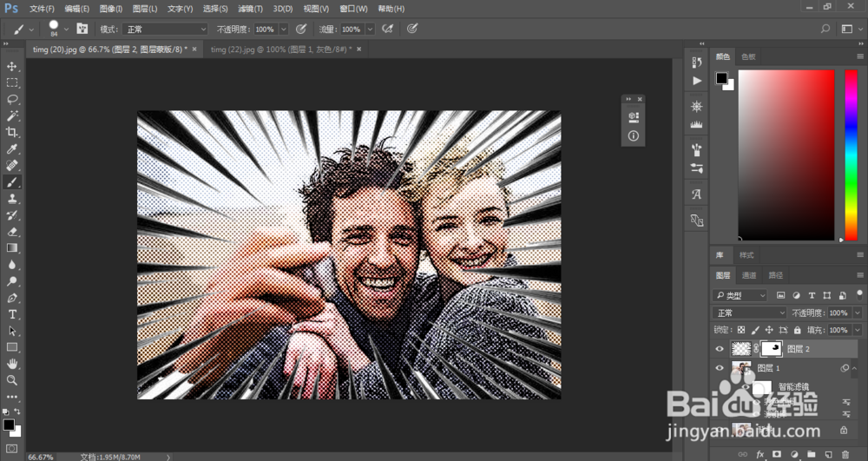Toggle lock image pixels brush icon
Viewport: 868px width, 461px height.
pyautogui.click(x=755, y=330)
